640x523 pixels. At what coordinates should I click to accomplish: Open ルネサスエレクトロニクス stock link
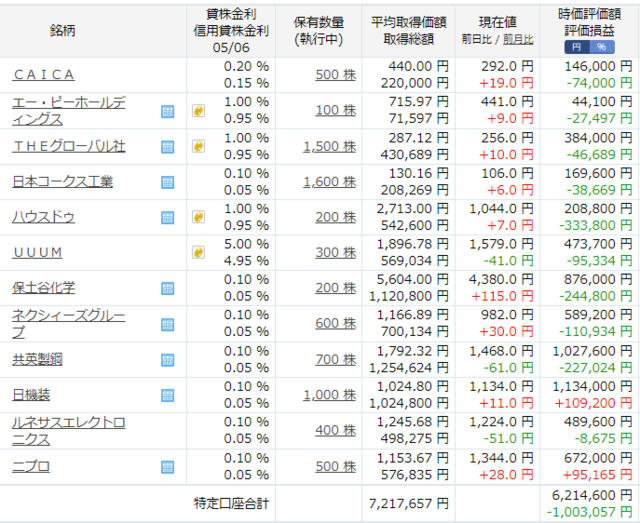[69, 431]
